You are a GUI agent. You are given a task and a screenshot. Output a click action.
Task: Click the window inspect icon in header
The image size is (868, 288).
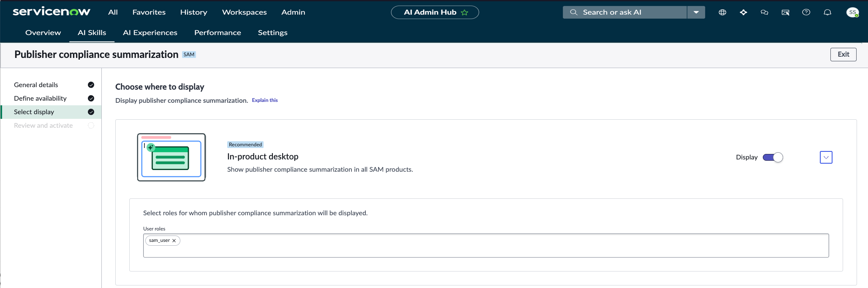tap(785, 12)
